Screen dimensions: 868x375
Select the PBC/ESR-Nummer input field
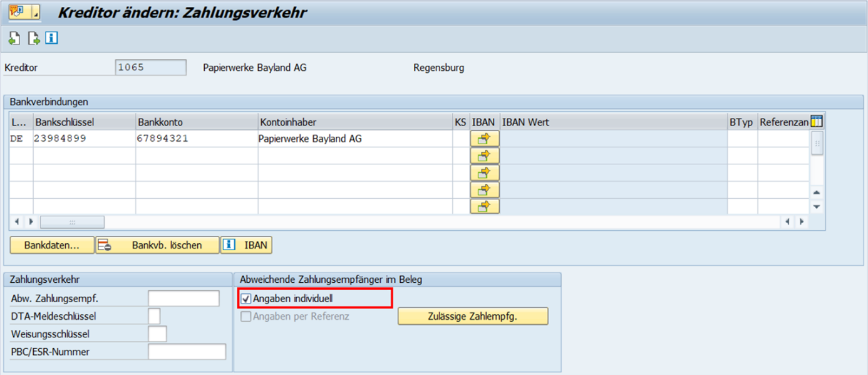(187, 352)
